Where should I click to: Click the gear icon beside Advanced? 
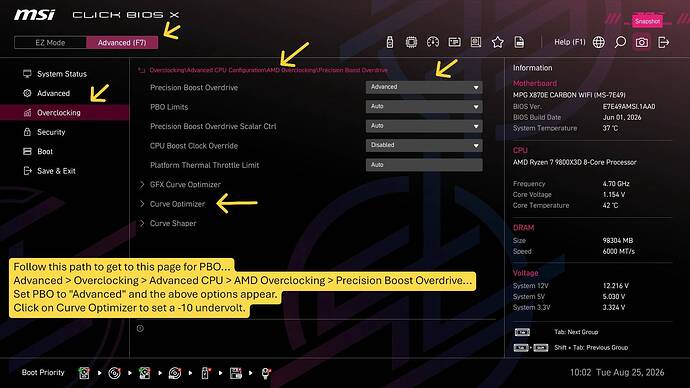click(27, 93)
